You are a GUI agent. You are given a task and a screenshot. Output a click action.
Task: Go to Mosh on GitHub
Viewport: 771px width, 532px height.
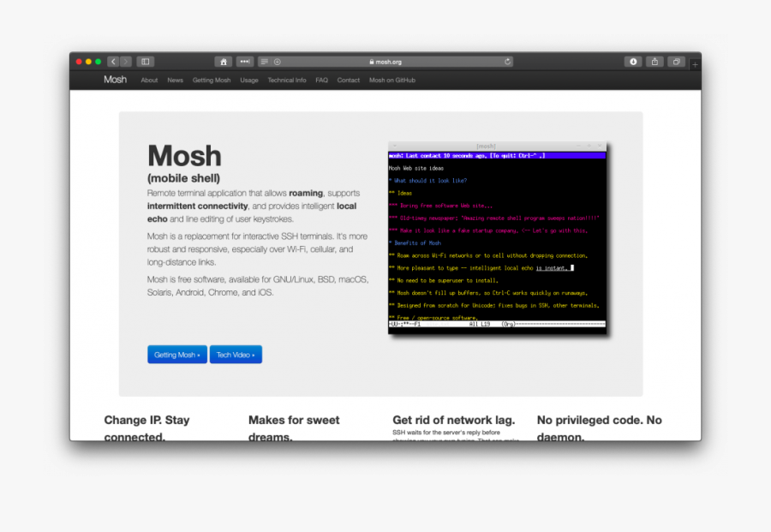click(x=391, y=81)
